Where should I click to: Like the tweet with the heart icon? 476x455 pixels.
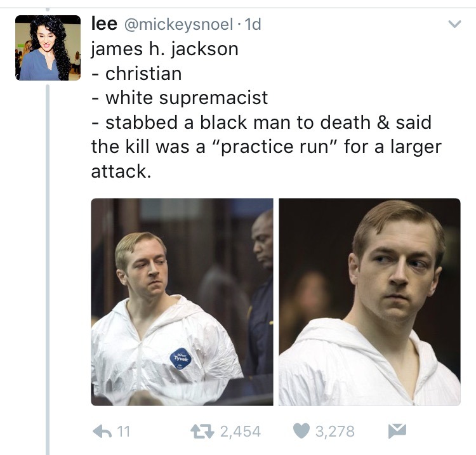tap(301, 431)
